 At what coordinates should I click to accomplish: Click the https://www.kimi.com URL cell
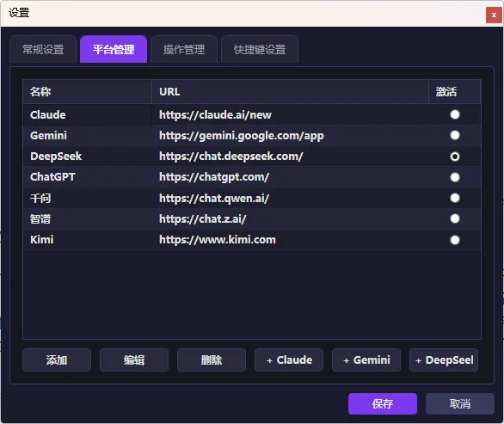point(290,240)
